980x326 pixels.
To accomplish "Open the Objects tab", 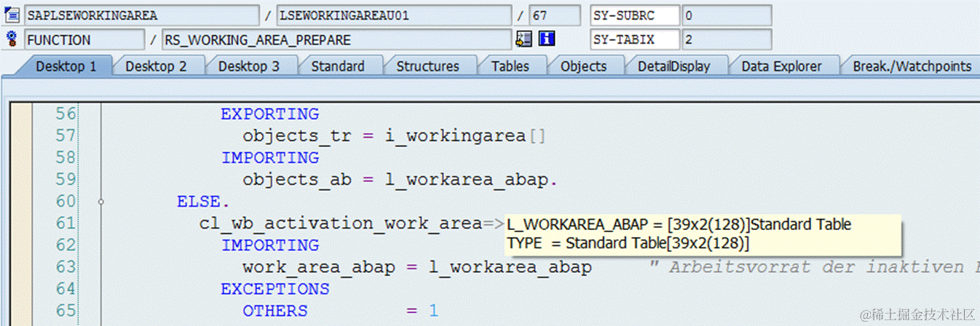I will point(583,66).
